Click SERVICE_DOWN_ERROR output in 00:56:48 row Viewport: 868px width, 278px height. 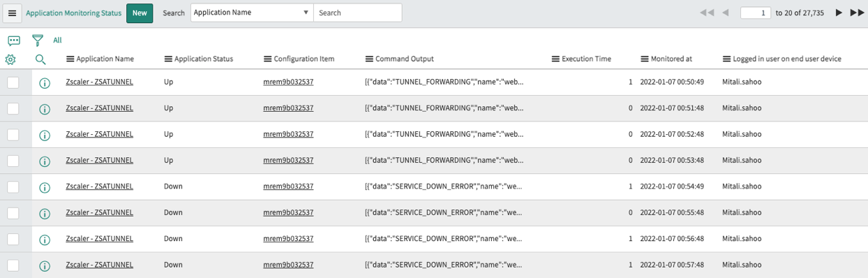(x=444, y=239)
